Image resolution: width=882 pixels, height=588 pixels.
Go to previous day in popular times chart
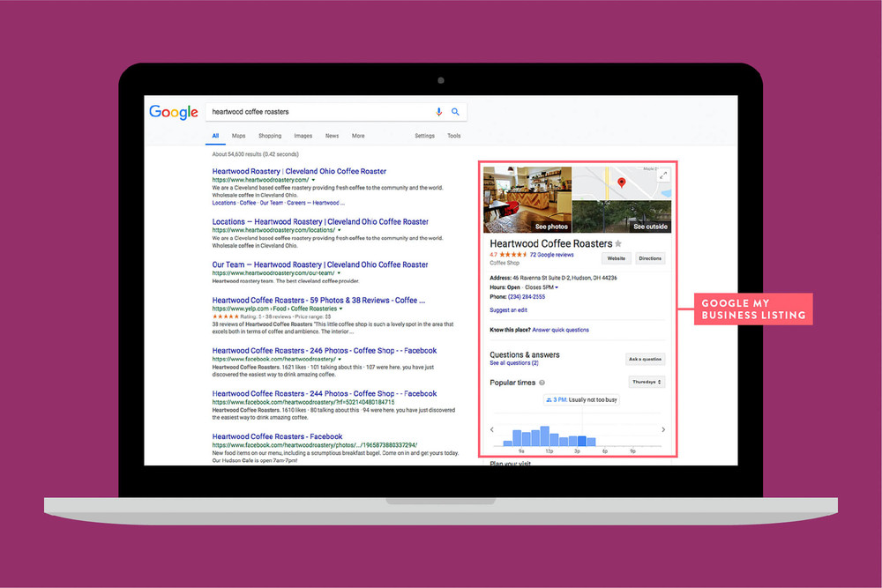(492, 429)
